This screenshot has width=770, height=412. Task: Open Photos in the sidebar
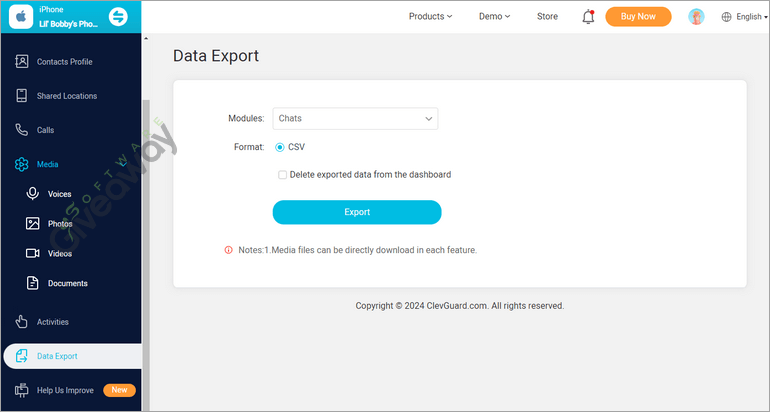click(x=59, y=224)
